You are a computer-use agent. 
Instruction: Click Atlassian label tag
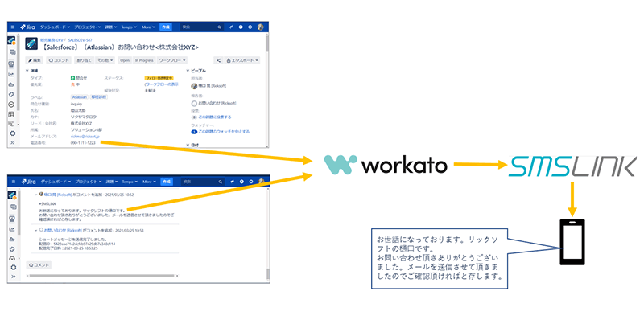coord(79,97)
